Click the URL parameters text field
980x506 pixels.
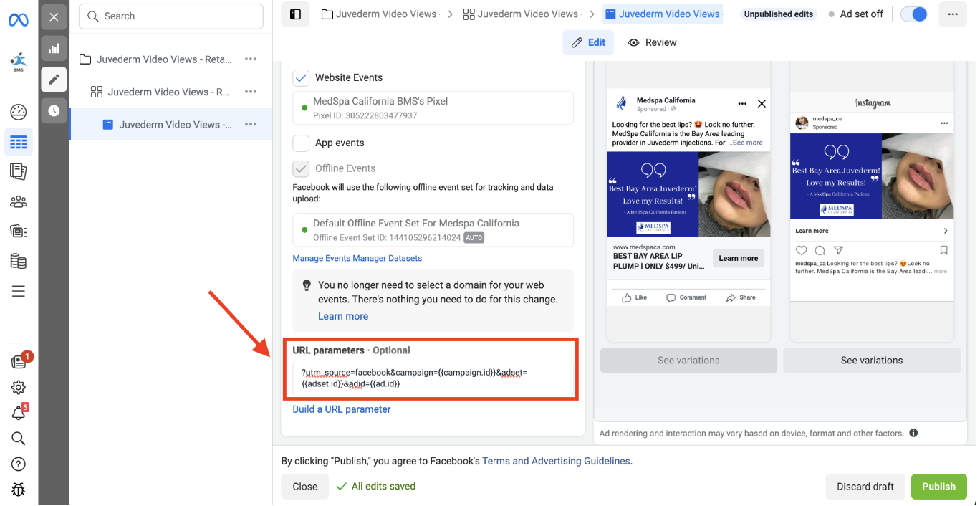[x=433, y=378]
